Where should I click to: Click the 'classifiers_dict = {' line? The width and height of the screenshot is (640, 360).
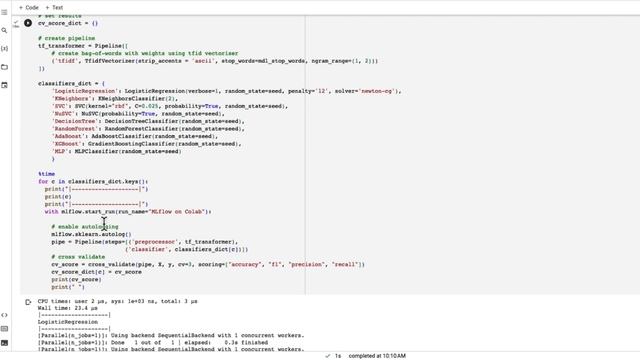click(x=71, y=84)
